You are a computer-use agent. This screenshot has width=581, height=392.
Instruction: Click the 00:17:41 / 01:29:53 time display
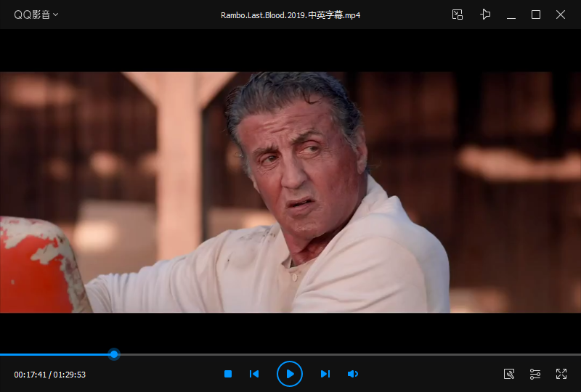(49, 375)
